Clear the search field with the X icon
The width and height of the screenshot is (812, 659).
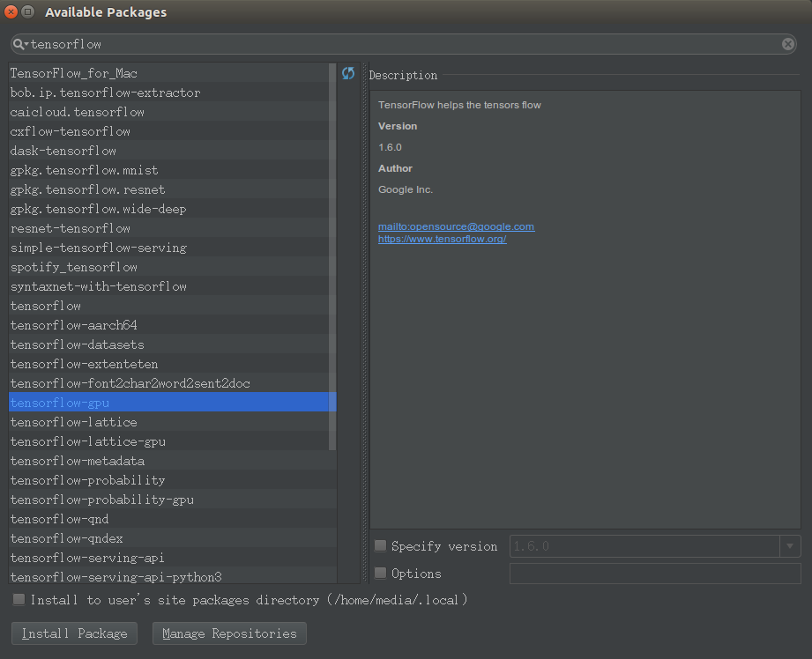787,44
